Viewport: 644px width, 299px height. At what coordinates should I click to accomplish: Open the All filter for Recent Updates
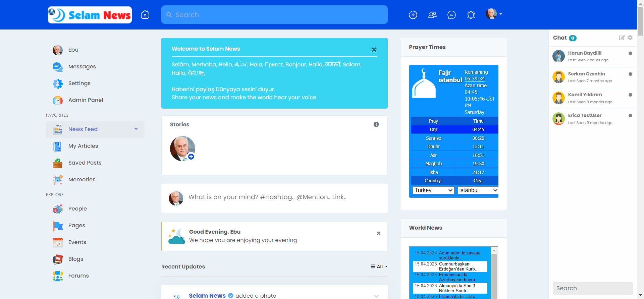(x=379, y=266)
